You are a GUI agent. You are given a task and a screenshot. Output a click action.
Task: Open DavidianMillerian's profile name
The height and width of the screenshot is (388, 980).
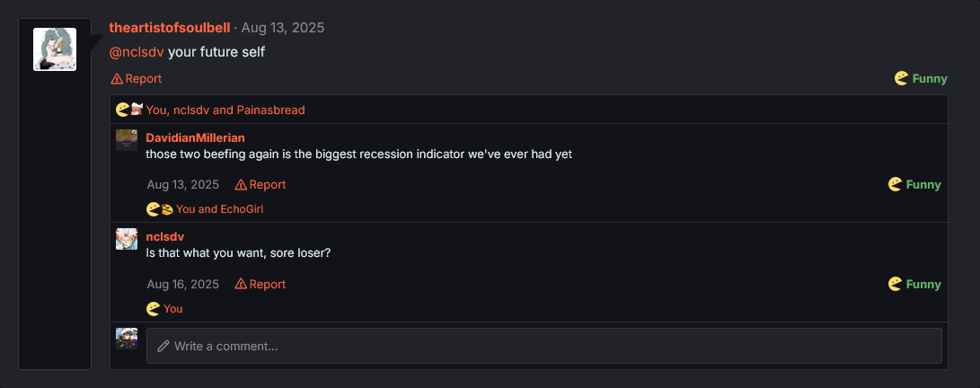[x=195, y=138]
